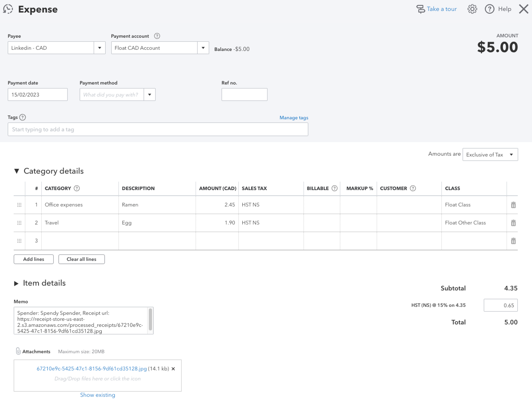This screenshot has height=401, width=532.
Task: Click the Manage tags link
Action: pyautogui.click(x=294, y=118)
